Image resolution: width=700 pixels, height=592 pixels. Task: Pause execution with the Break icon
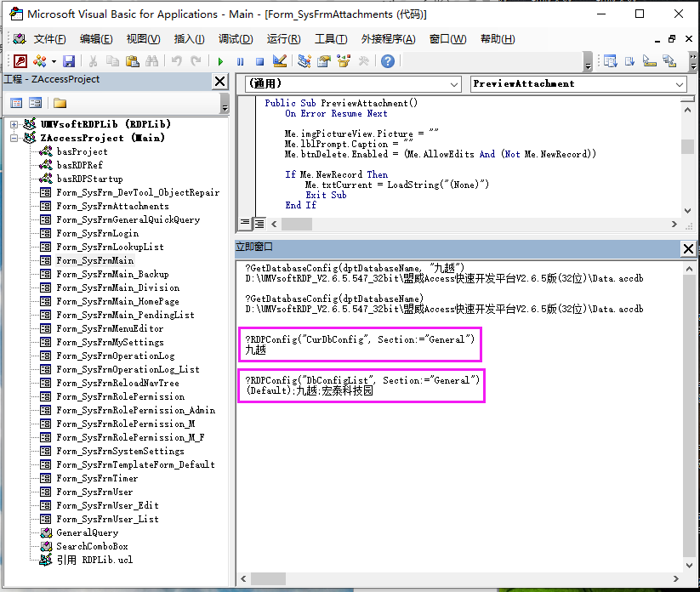click(240, 61)
